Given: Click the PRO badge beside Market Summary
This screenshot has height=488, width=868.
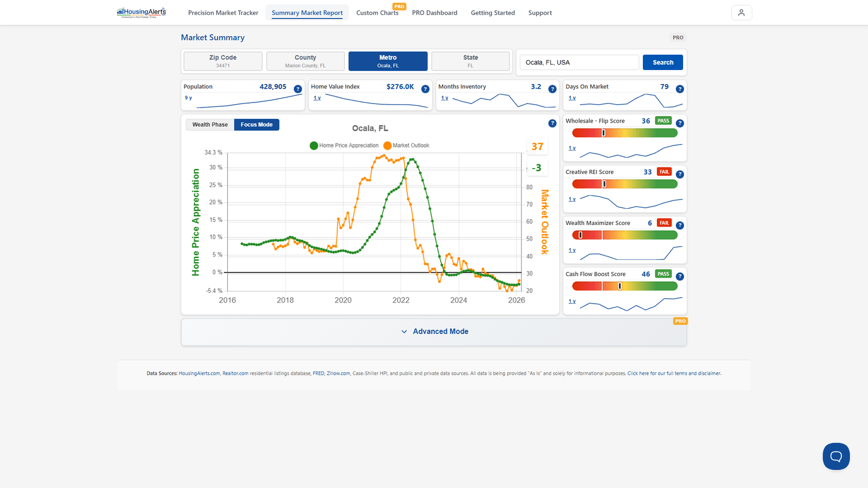Looking at the screenshot, I should [678, 37].
